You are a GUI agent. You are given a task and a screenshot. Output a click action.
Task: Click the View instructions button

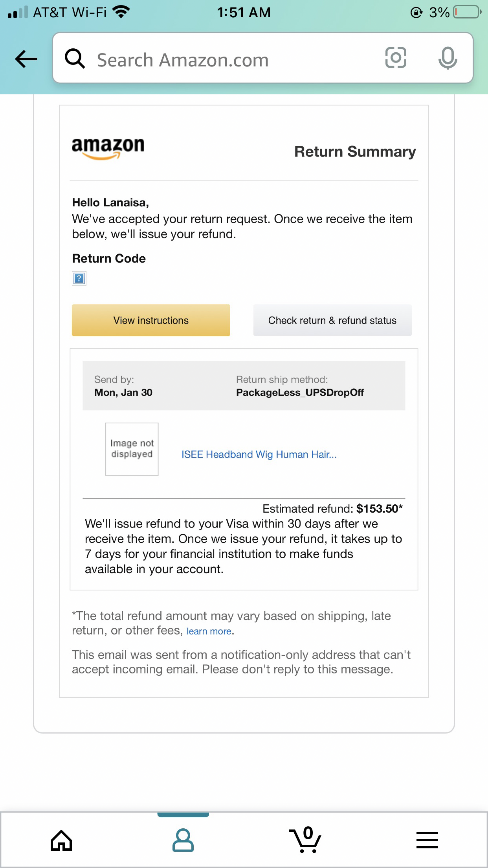click(x=151, y=320)
